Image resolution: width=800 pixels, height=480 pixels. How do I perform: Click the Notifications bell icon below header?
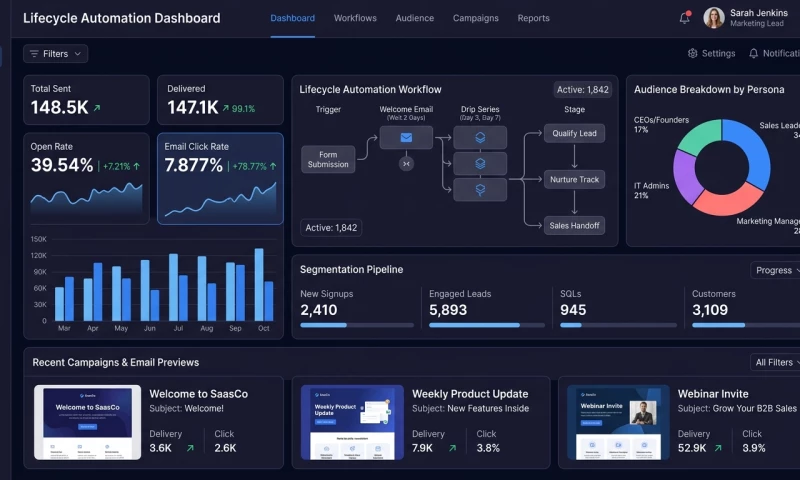[x=753, y=53]
